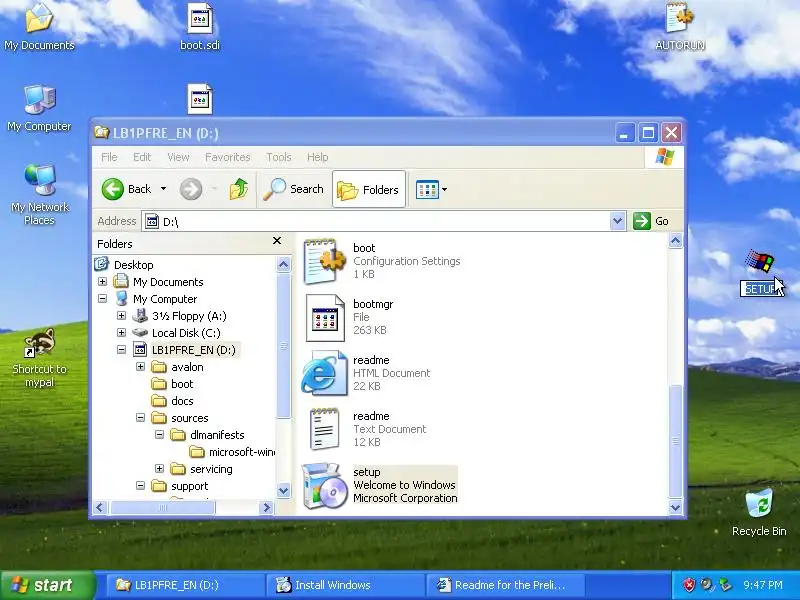Select readme HTML Document icon

[324, 373]
